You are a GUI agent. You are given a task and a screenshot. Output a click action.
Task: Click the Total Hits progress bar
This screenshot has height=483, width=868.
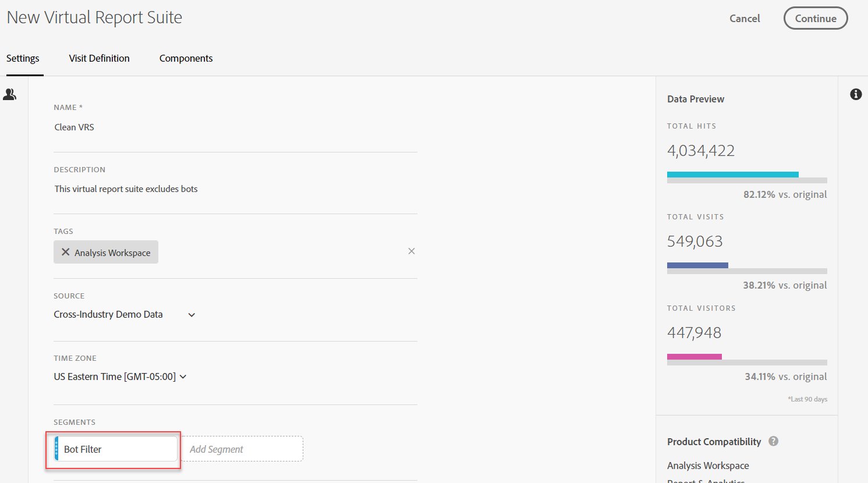click(x=747, y=177)
